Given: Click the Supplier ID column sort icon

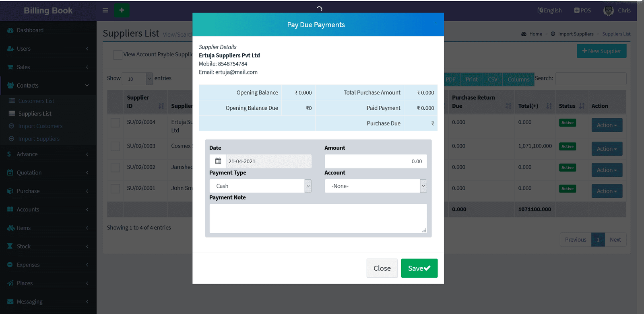Looking at the screenshot, I should tap(161, 106).
